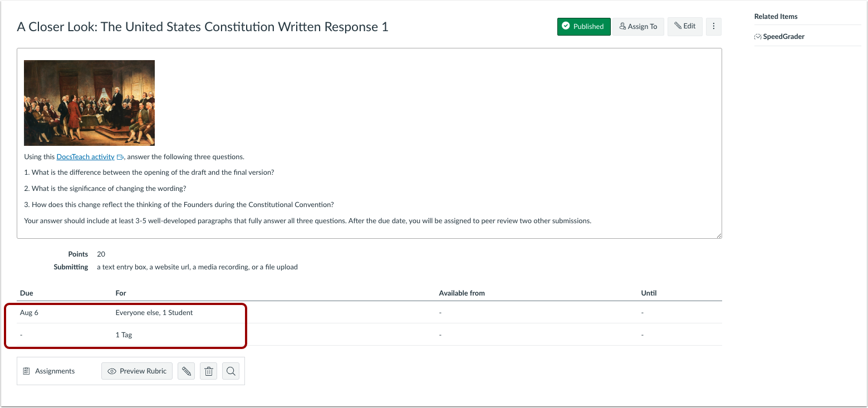Click the magnifier find rubric icon

[231, 371]
